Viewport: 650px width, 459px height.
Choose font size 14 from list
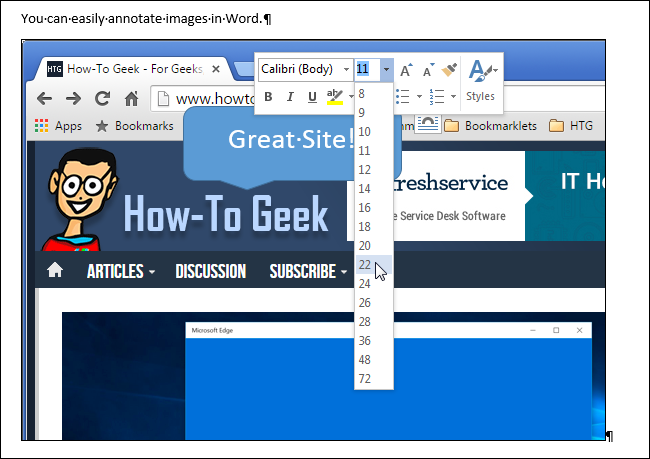374,189
